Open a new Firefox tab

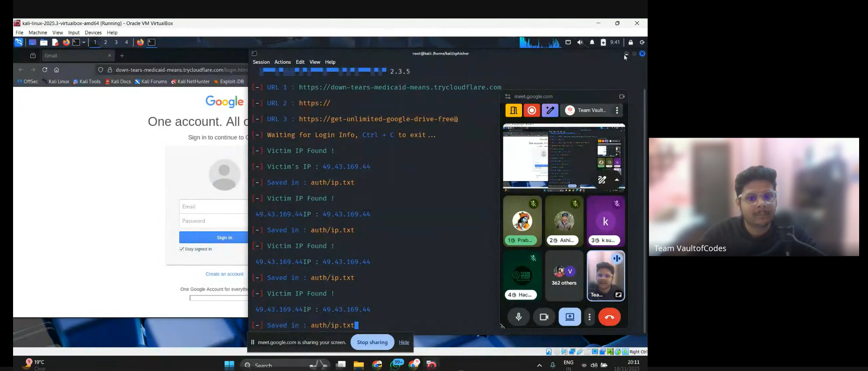(122, 56)
